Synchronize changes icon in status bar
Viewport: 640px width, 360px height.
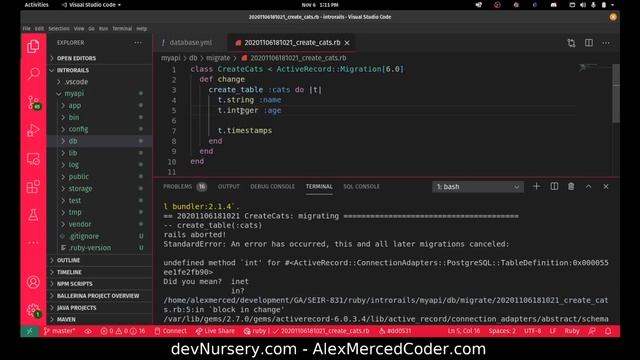[88, 331]
